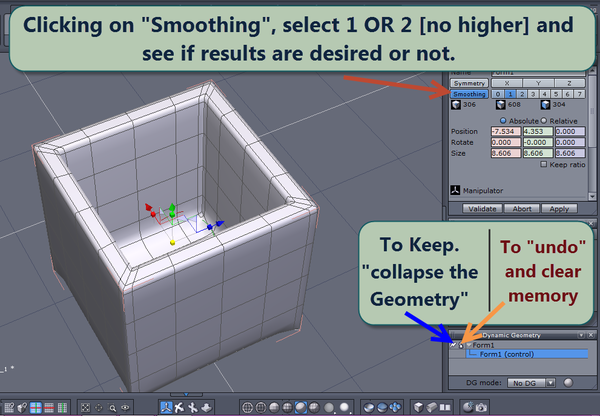Close the Dynamic Geometry panel

click(591, 335)
